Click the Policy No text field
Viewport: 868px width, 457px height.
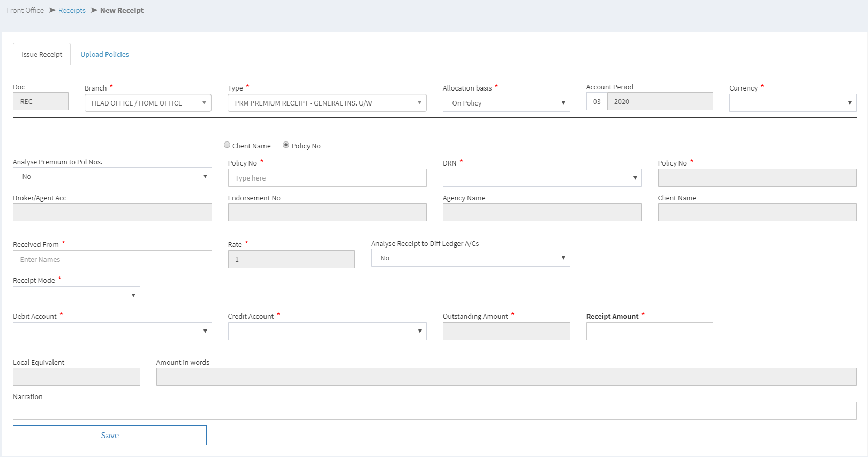point(327,178)
